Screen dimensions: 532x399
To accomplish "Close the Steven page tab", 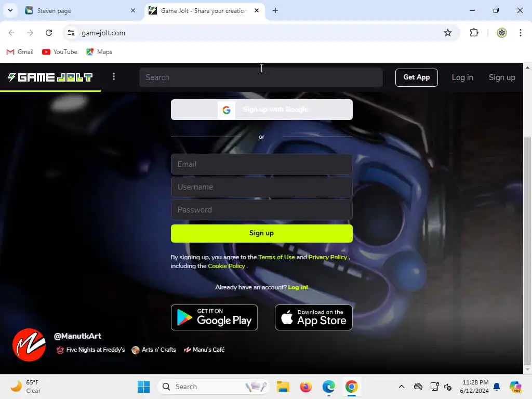I will pyautogui.click(x=133, y=10).
